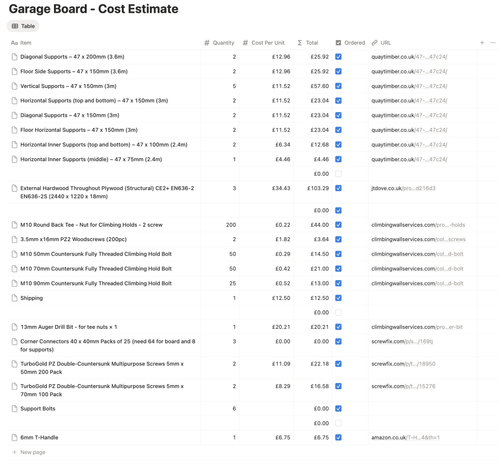Open page icon for Horizontal Supports (top and bottom) 150mm
500x464 pixels.
14,101
